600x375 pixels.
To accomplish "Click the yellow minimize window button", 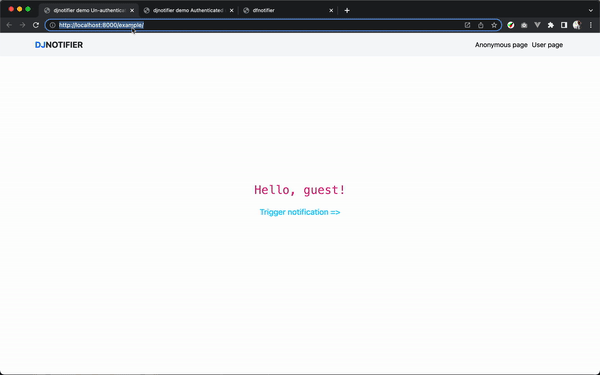I will coord(20,9).
